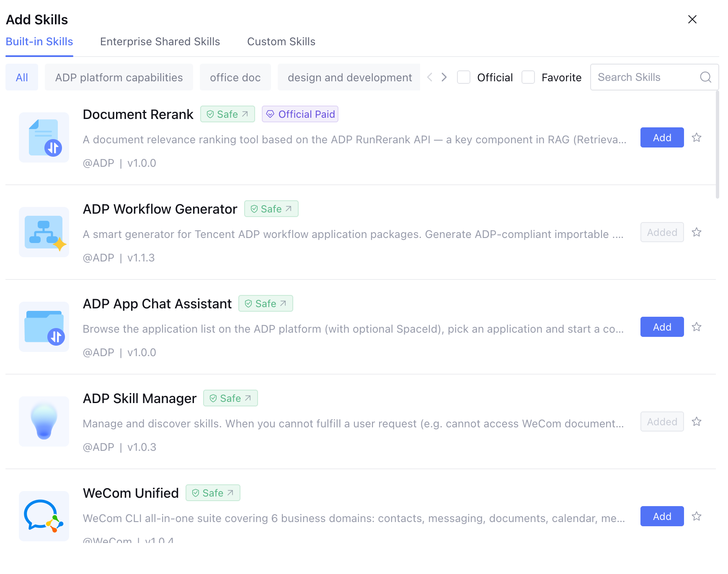Image resolution: width=728 pixels, height=574 pixels.
Task: Click the WeCom Unified description text
Action: (354, 518)
